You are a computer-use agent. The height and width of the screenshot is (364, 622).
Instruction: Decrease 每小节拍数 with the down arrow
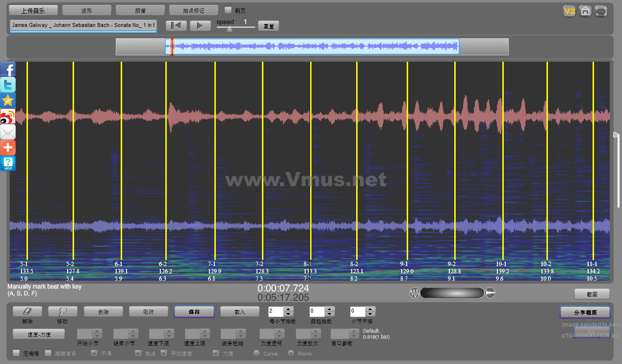tap(289, 314)
